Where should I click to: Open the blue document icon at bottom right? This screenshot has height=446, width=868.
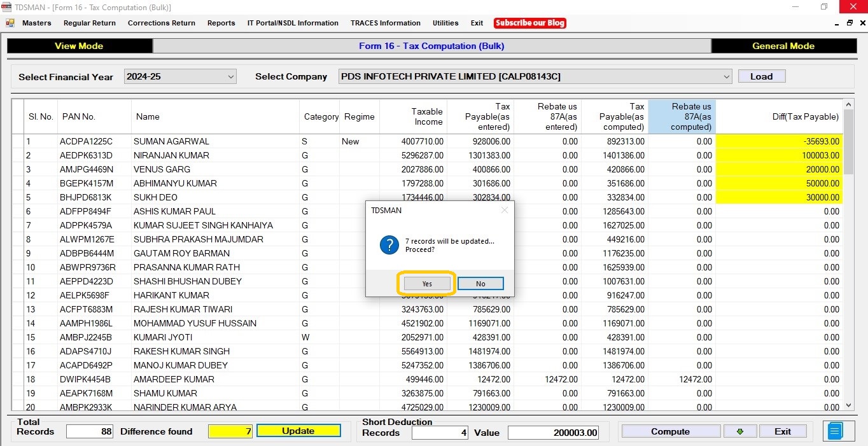pos(834,431)
